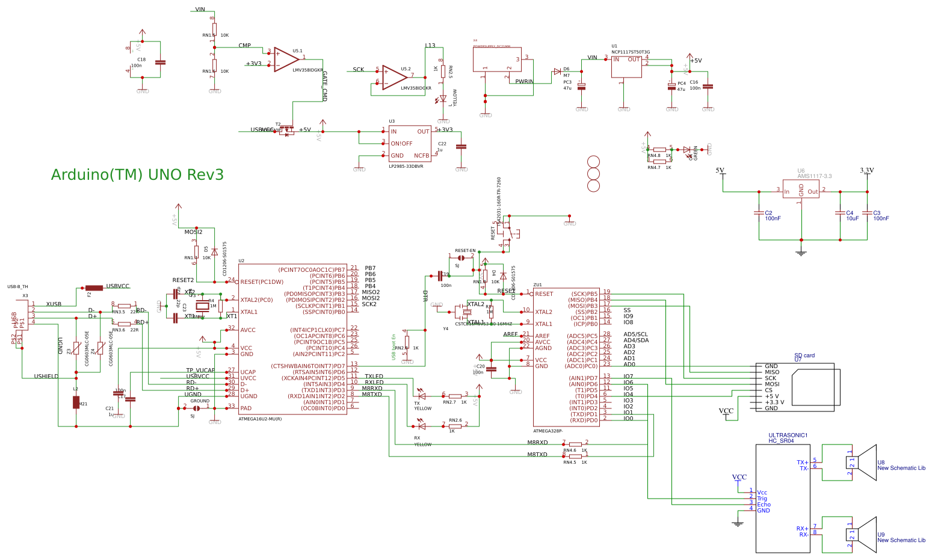Select the F2 fuse symbol
Viewport: 932px width, 560px height.
(x=94, y=288)
